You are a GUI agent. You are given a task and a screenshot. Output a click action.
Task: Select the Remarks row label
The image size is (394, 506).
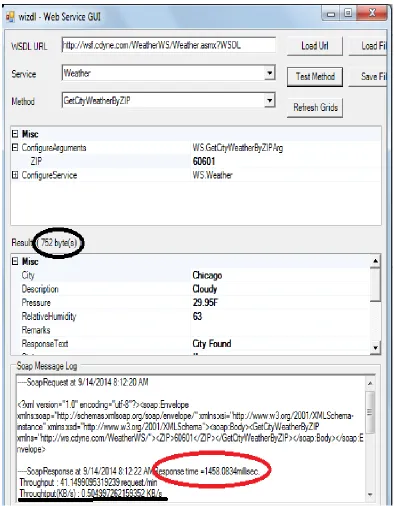pyautogui.click(x=36, y=330)
